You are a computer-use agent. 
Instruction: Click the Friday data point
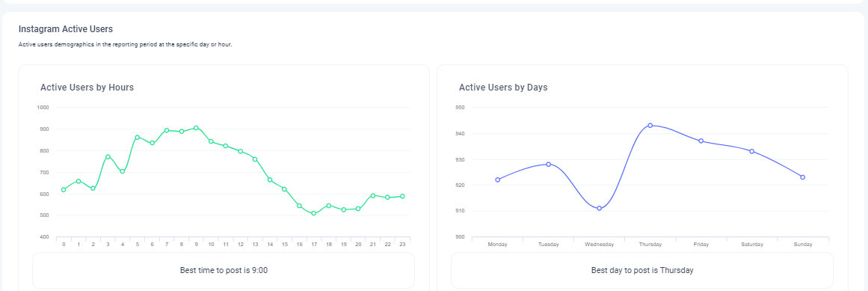701,141
